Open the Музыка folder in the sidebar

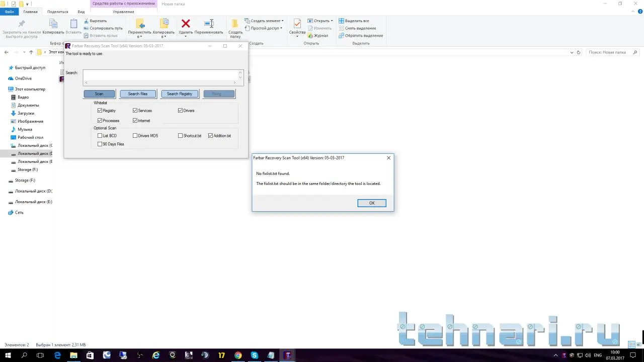coord(25,129)
